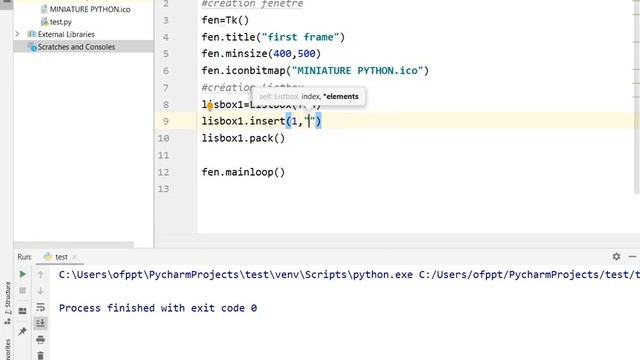Screen dimensions: 640x360
Task: Open the Favorites tool window tab
Action: [x=7, y=349]
